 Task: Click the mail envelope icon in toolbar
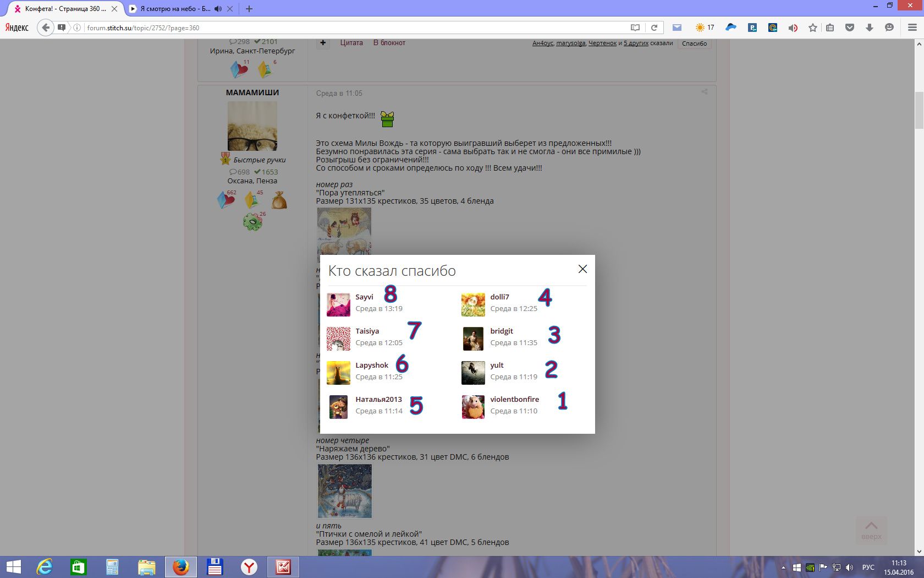(677, 28)
